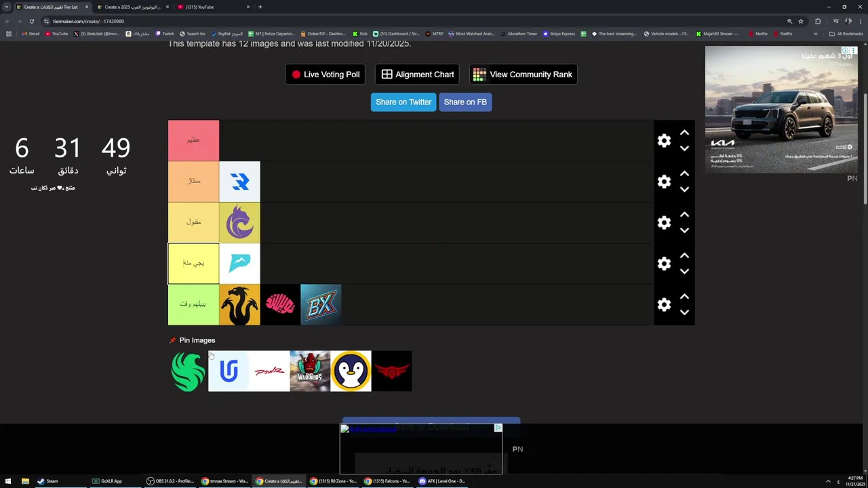
Task: Open settings gear for the yellow fourth tier row
Action: pos(664,264)
